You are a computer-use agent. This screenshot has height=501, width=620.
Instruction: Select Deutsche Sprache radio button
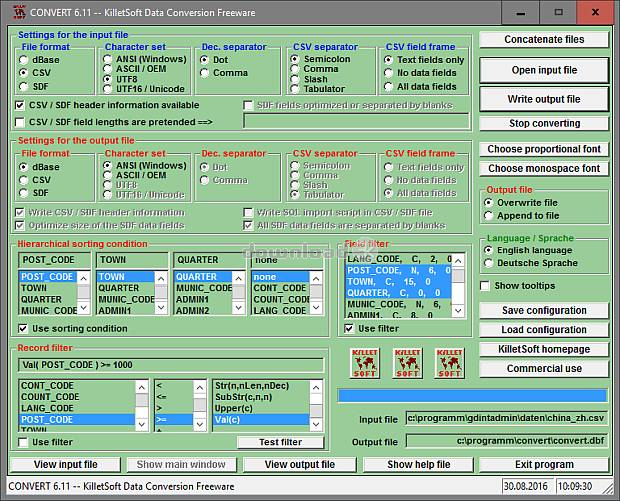tap(488, 263)
